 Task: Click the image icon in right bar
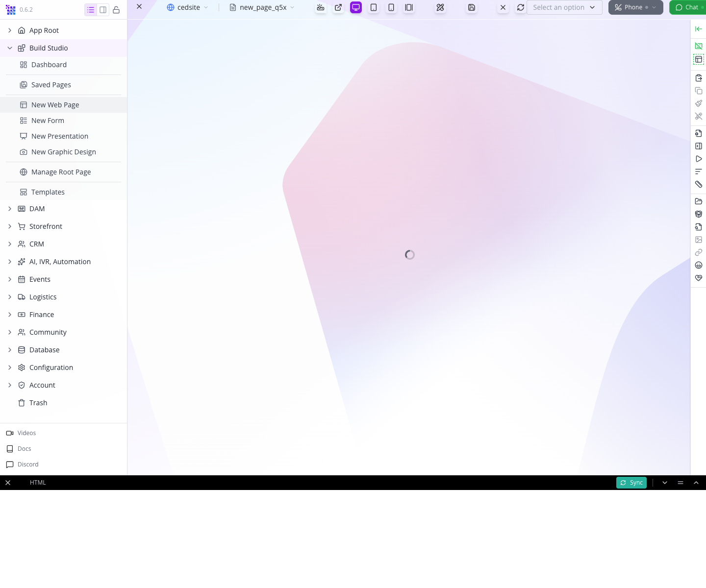click(699, 240)
